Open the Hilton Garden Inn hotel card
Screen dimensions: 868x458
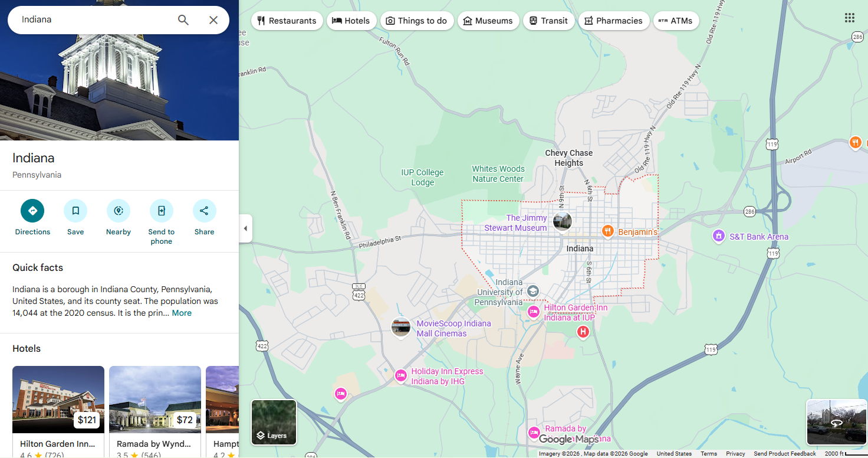(x=58, y=411)
